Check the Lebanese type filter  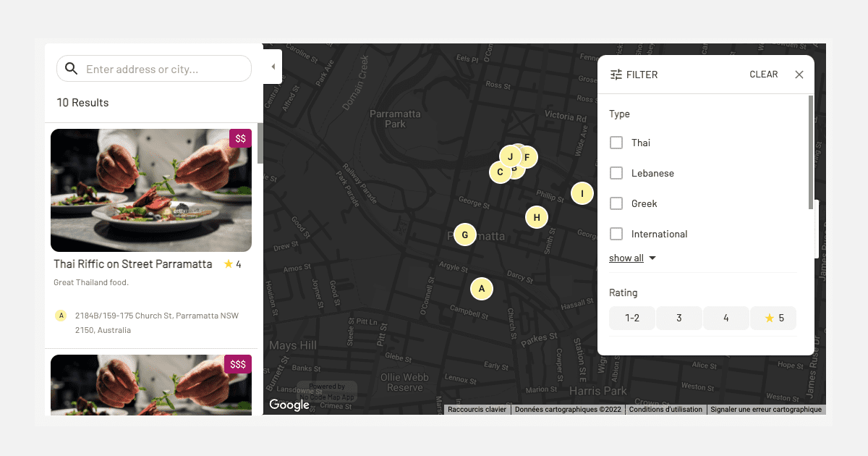616,173
